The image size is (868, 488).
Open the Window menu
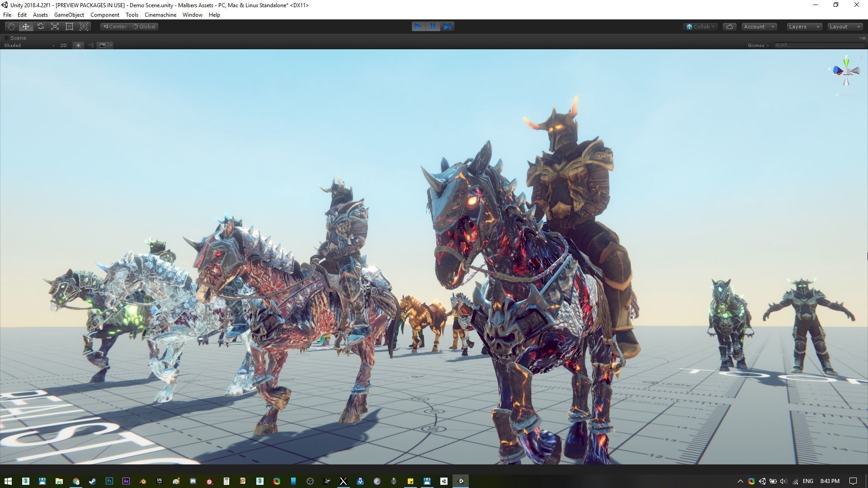click(193, 15)
